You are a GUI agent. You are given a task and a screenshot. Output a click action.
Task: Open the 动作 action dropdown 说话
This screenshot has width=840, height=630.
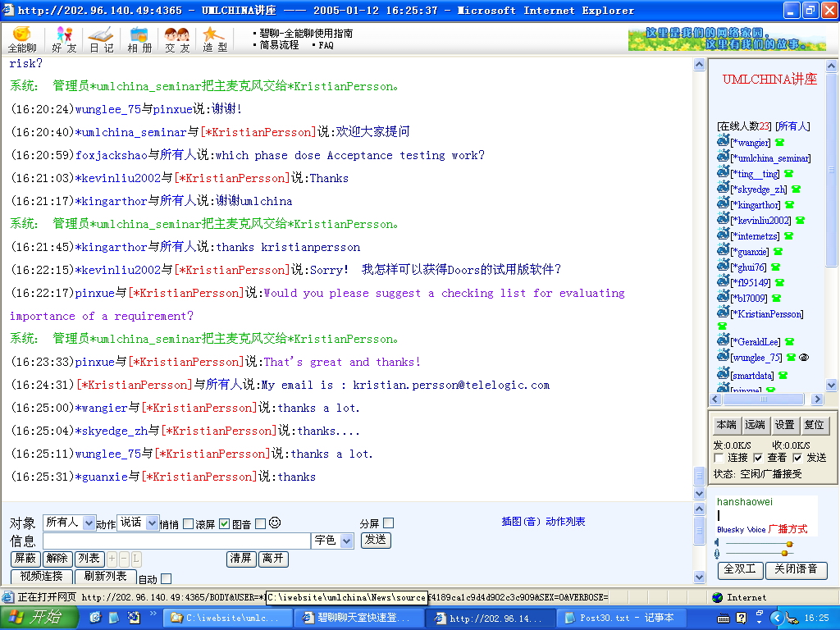point(138,523)
